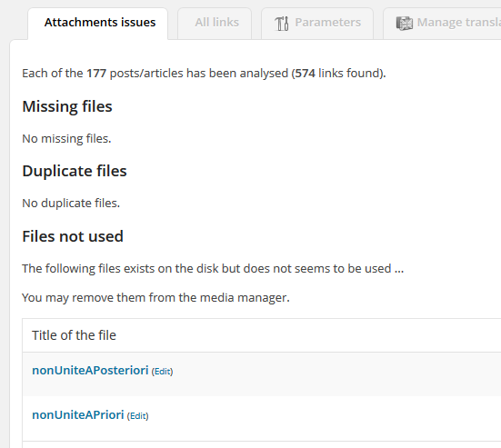Click Edit next to nonUniteAPriori
This screenshot has height=448, width=501.
137,416
